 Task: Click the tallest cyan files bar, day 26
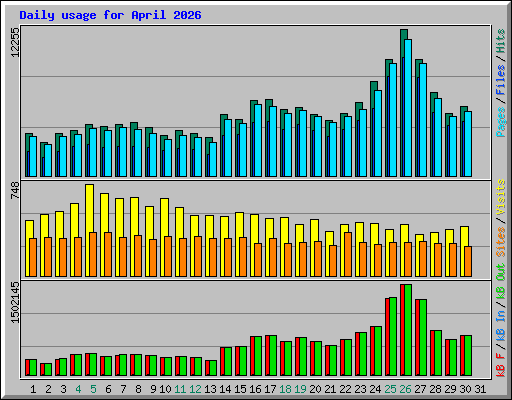[x=408, y=108]
